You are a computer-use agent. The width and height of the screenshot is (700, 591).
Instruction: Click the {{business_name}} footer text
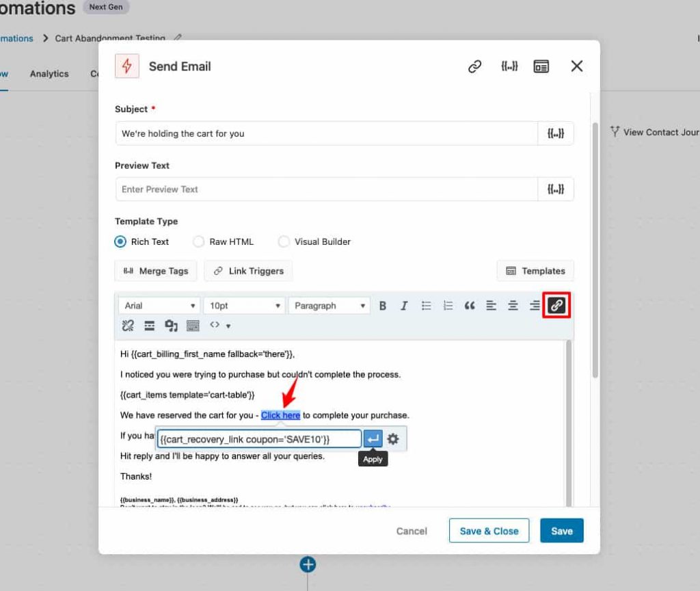pos(146,500)
